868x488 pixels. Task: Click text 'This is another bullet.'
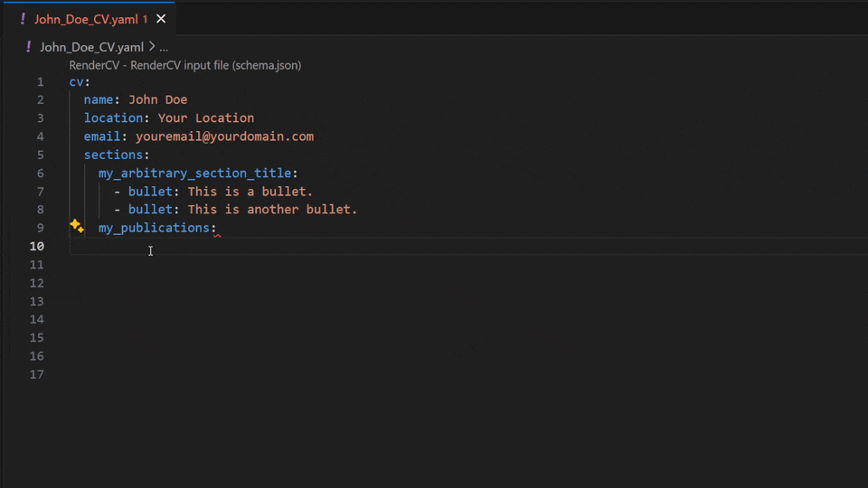pos(272,209)
